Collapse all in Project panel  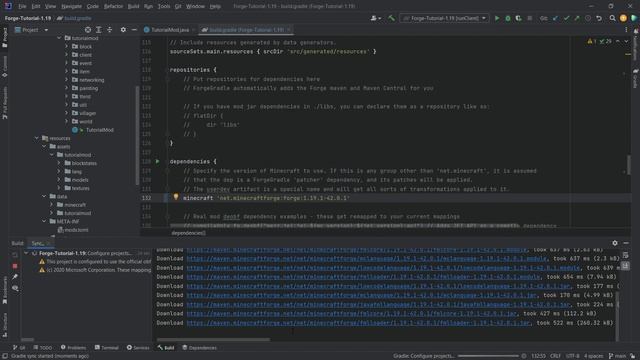[109, 30]
